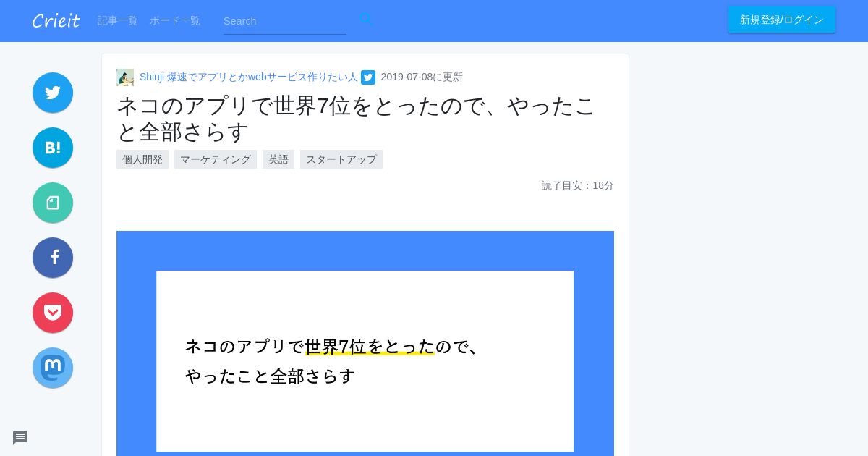Click the search magnifier icon
The height and width of the screenshot is (456, 868).
click(x=366, y=20)
